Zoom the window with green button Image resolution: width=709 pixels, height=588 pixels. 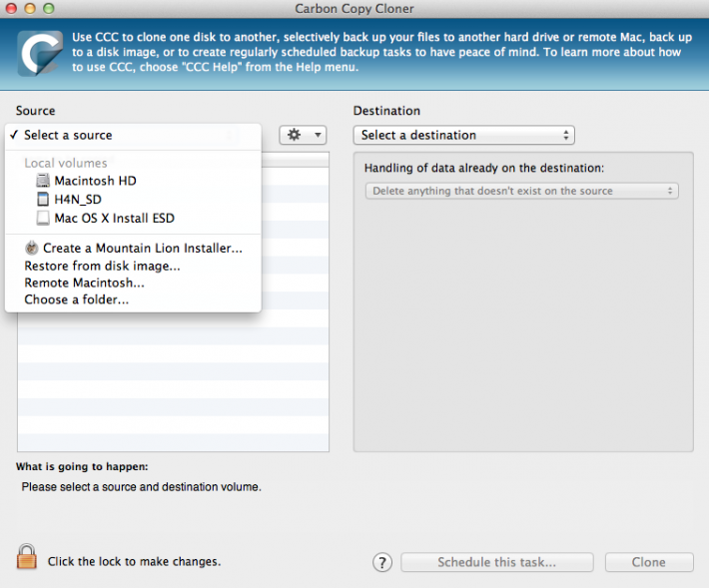click(48, 8)
